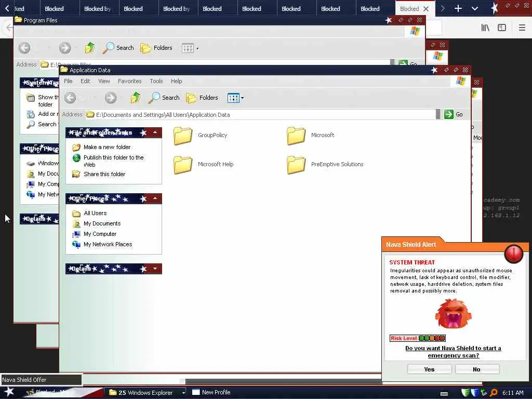Go up one folder in Application Data window
Image resolution: width=532 pixels, height=399 pixels.
136,98
